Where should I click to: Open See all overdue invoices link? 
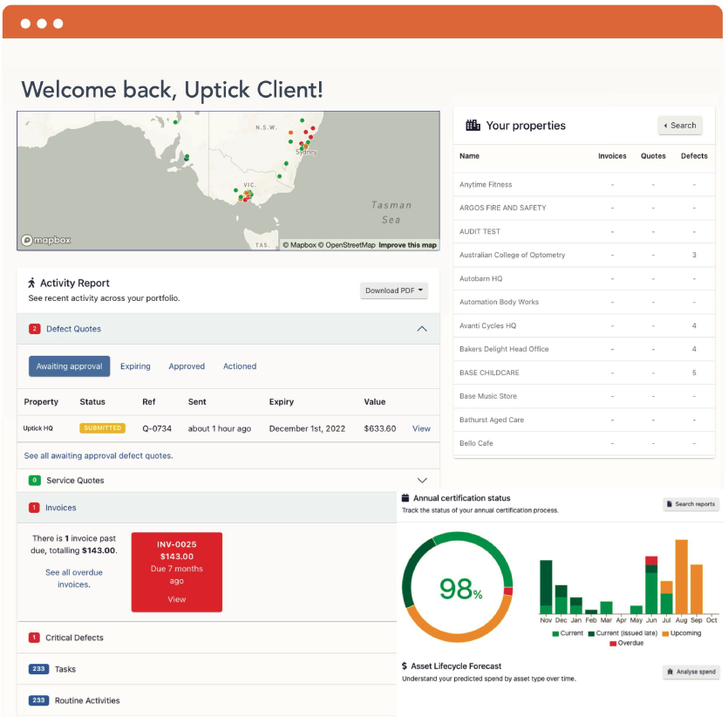(74, 578)
